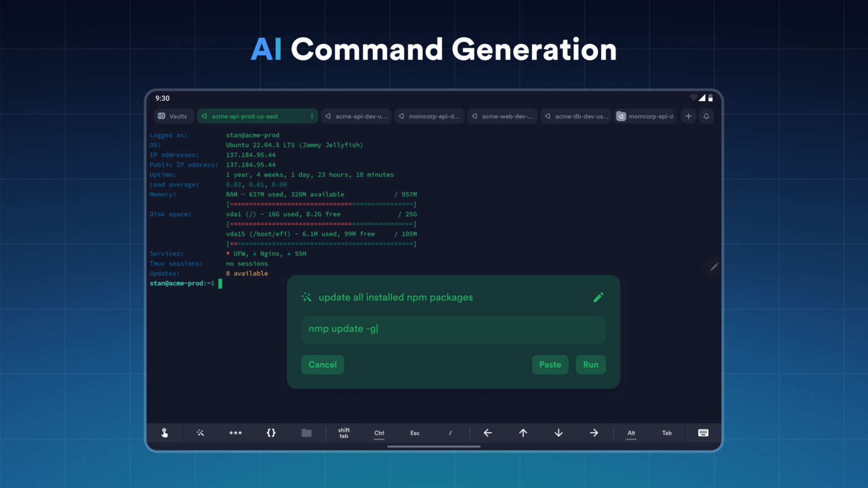
Task: Toggle the Ctrl modifier key
Action: 379,433
